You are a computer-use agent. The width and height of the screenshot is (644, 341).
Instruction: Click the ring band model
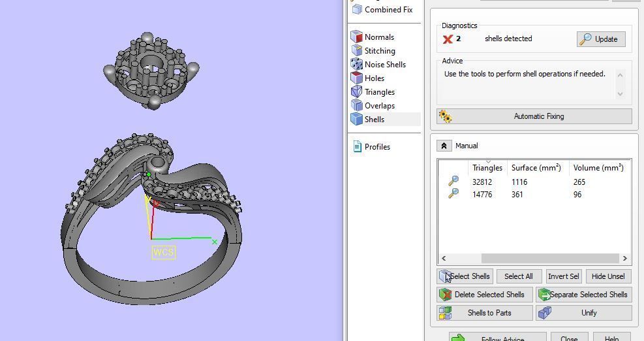coord(151,219)
